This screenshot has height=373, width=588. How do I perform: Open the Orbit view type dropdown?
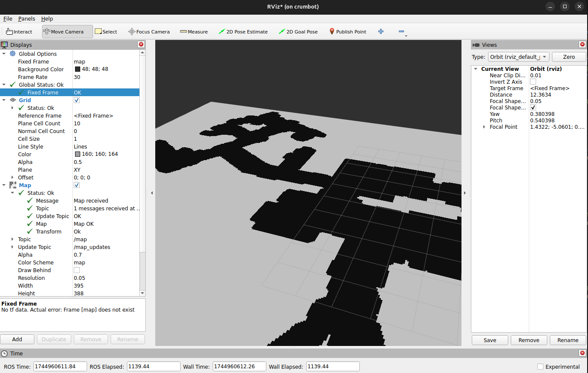[x=519, y=56]
